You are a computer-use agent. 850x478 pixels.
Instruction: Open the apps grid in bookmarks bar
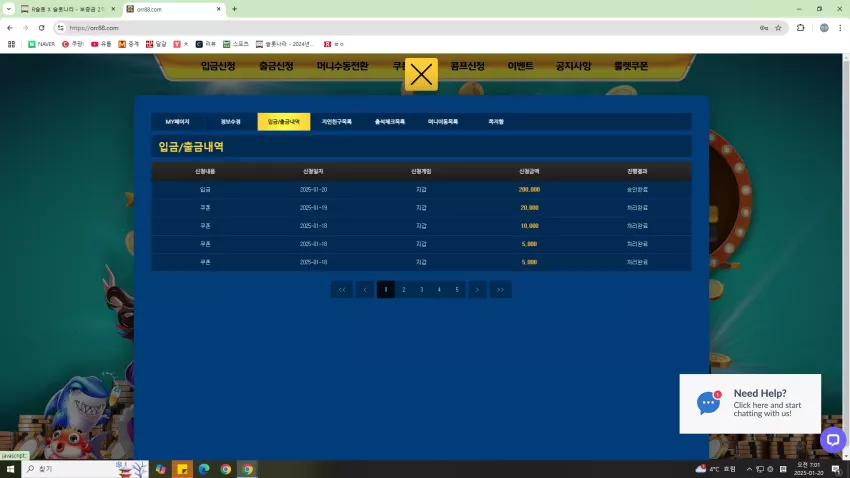click(11, 44)
